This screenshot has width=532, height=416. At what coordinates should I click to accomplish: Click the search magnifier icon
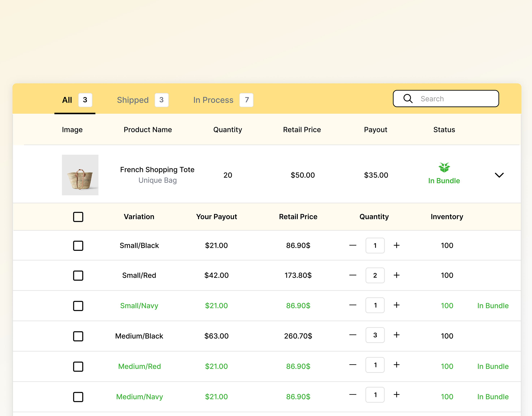pos(408,99)
